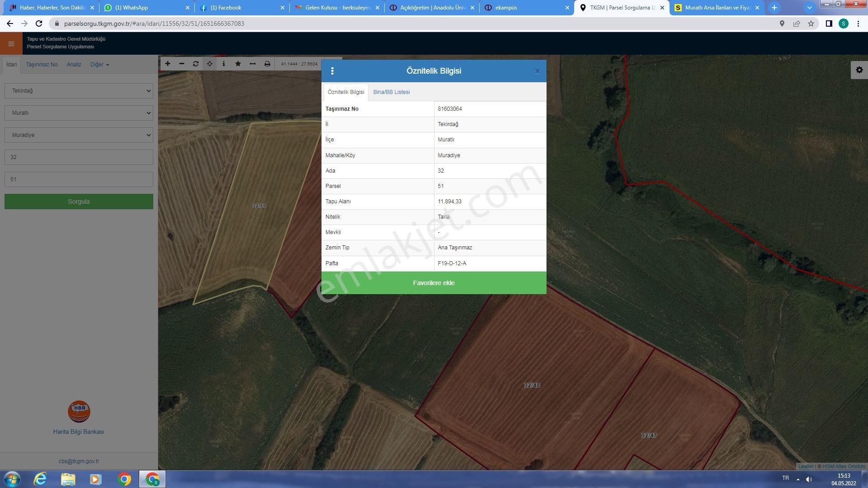868x488 pixels.
Task: Close the ekampüs browser tab
Action: [x=567, y=8]
